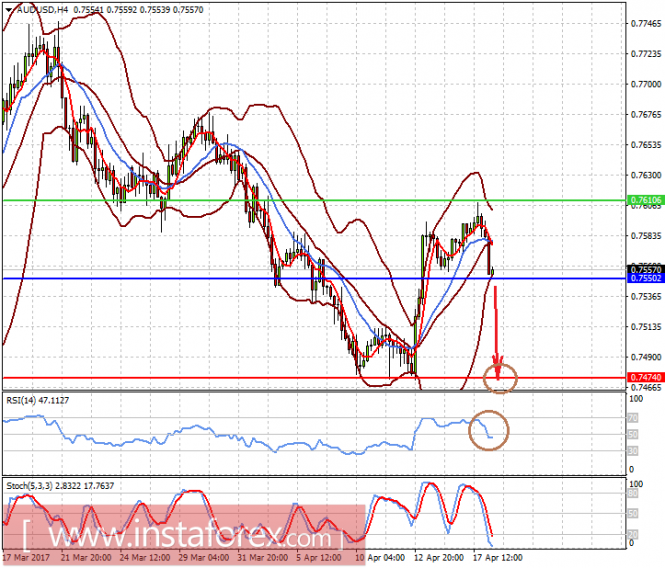This screenshot has height=568, width=665.
Task: Click the brown circle in RSI panel
Action: (x=489, y=430)
